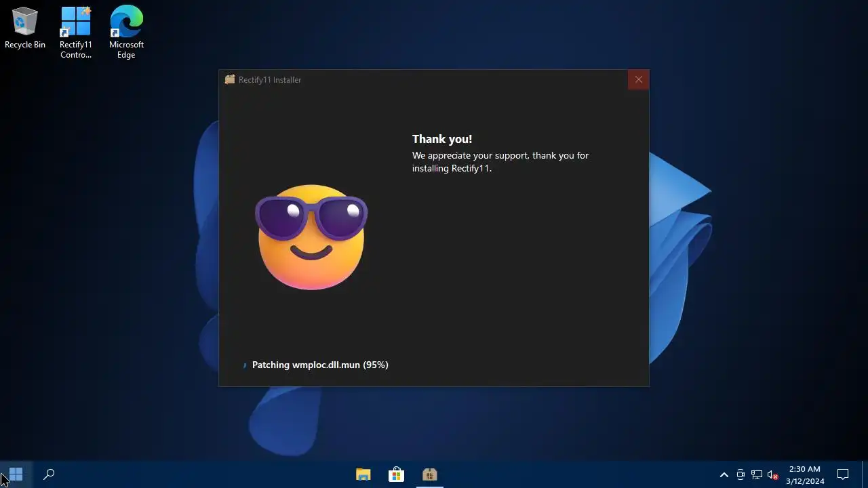Click the Rectify11 Installer title icon
The height and width of the screenshot is (488, 868).
pyautogui.click(x=230, y=79)
